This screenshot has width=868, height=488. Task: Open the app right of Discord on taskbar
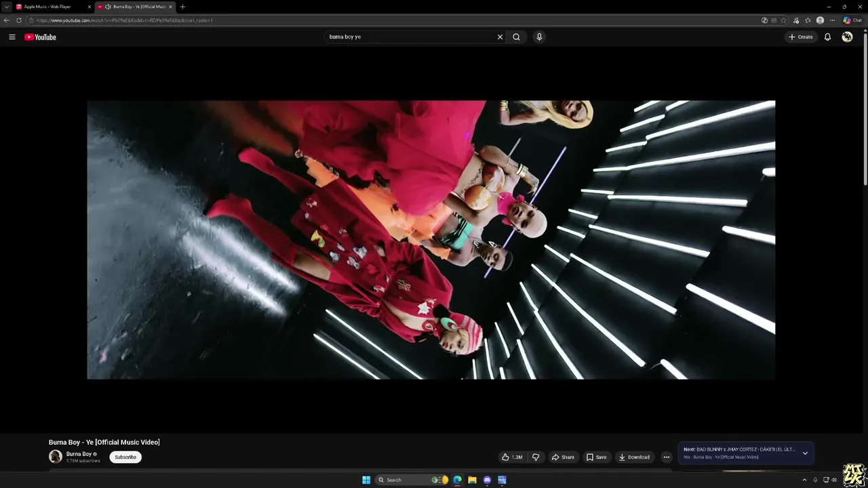pos(502,480)
